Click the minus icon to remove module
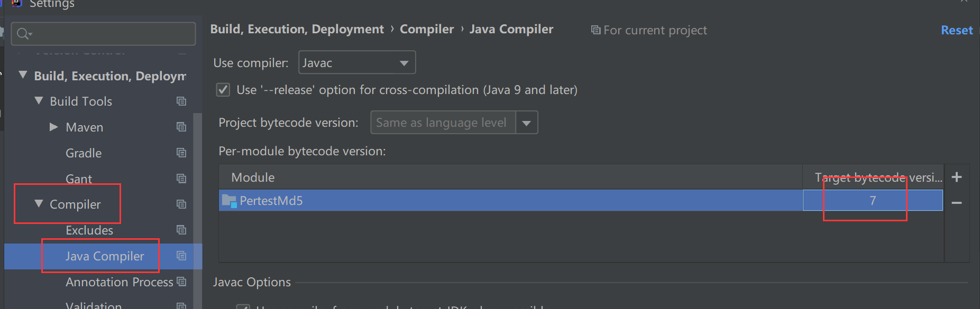 tap(956, 203)
